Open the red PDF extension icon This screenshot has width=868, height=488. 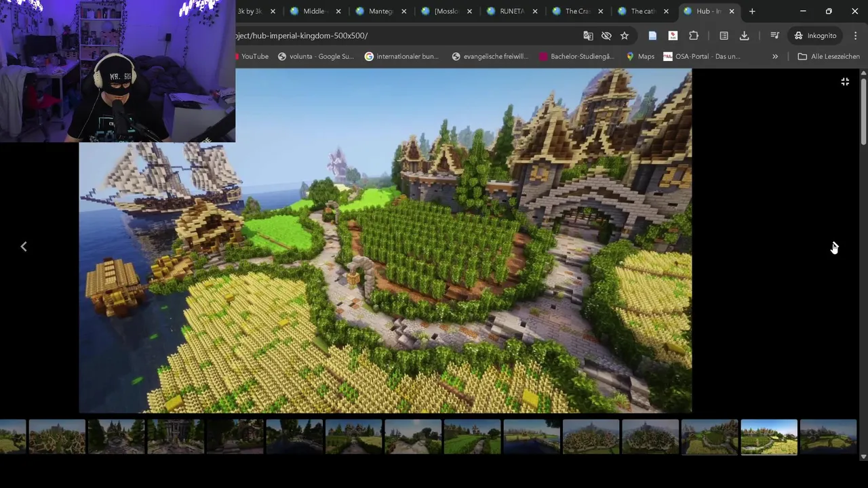click(673, 35)
